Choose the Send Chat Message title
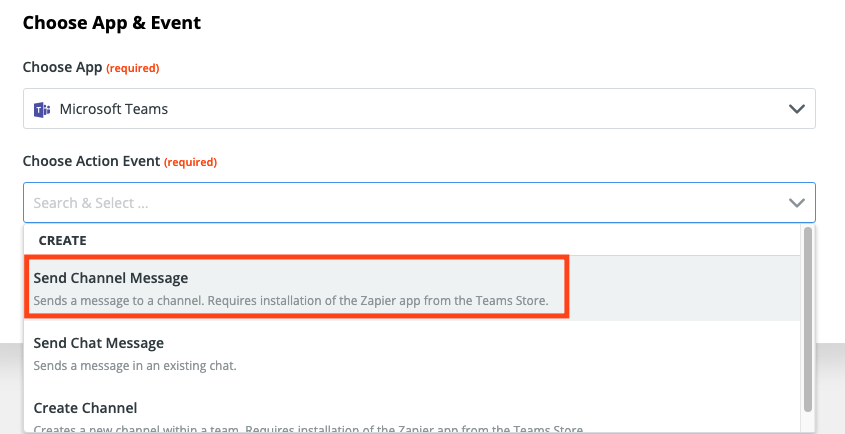845x434 pixels. [99, 343]
